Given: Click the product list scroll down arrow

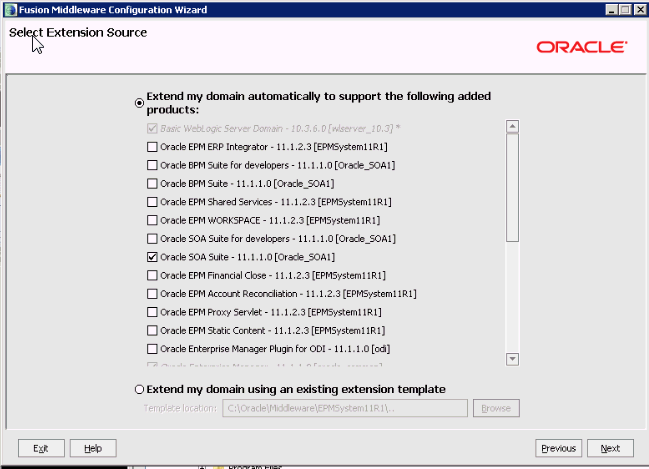Looking at the screenshot, I should click(512, 359).
